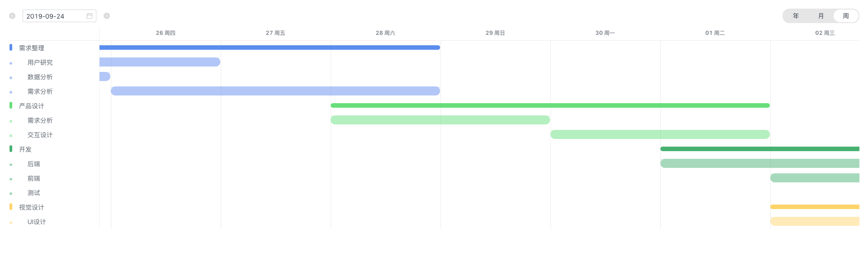Collapse the 开发 task group
The image size is (868, 267).
(x=25, y=149)
